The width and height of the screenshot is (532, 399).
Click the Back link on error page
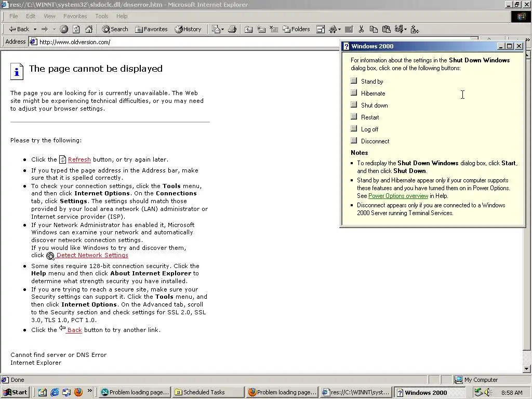pyautogui.click(x=74, y=330)
